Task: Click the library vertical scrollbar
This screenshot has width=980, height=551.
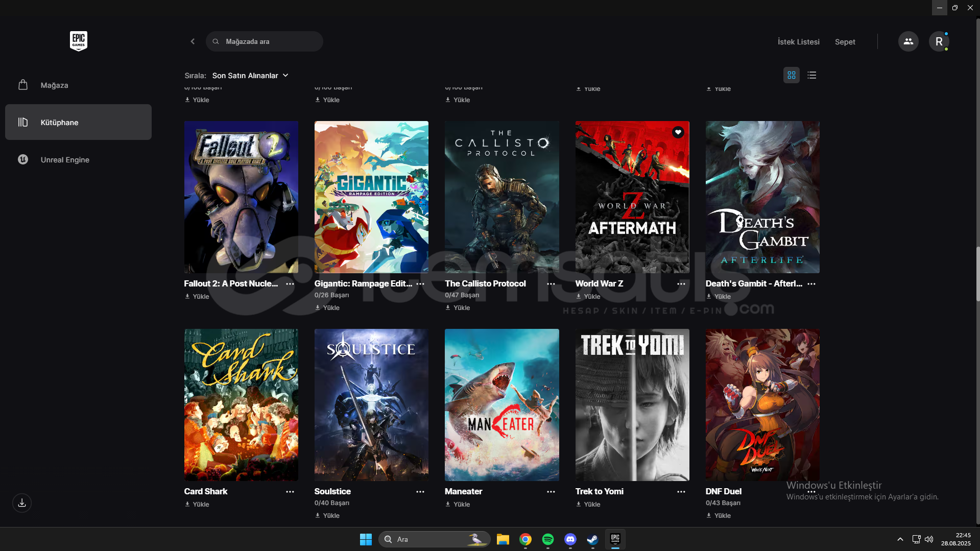Action: click(x=977, y=274)
